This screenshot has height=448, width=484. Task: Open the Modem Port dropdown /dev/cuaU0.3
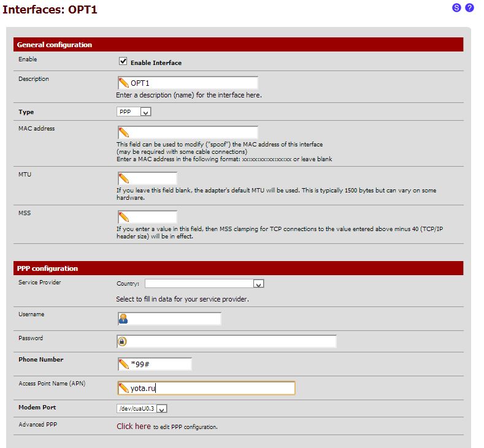coord(142,409)
